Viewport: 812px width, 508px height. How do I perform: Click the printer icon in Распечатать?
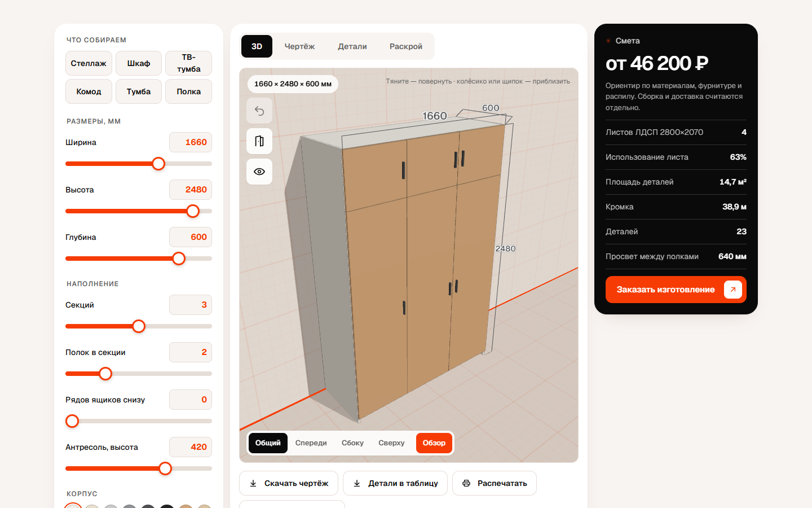pos(466,483)
